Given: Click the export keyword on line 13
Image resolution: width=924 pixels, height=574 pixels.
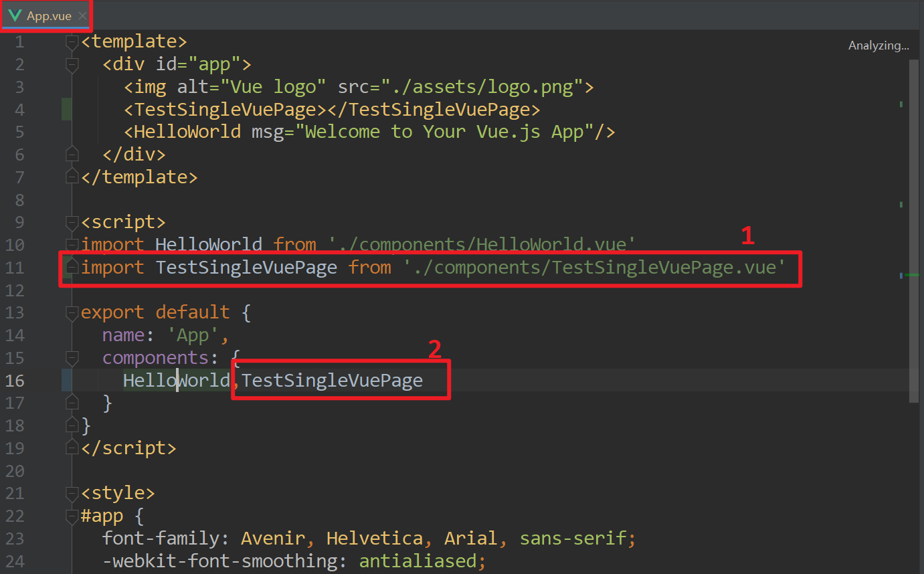Looking at the screenshot, I should click(112, 312).
